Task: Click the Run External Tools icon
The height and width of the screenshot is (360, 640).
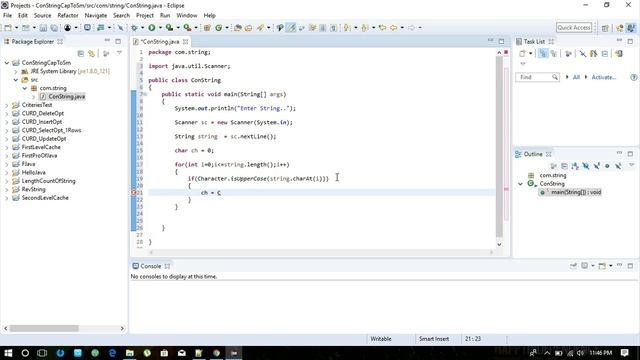Action: (187, 28)
